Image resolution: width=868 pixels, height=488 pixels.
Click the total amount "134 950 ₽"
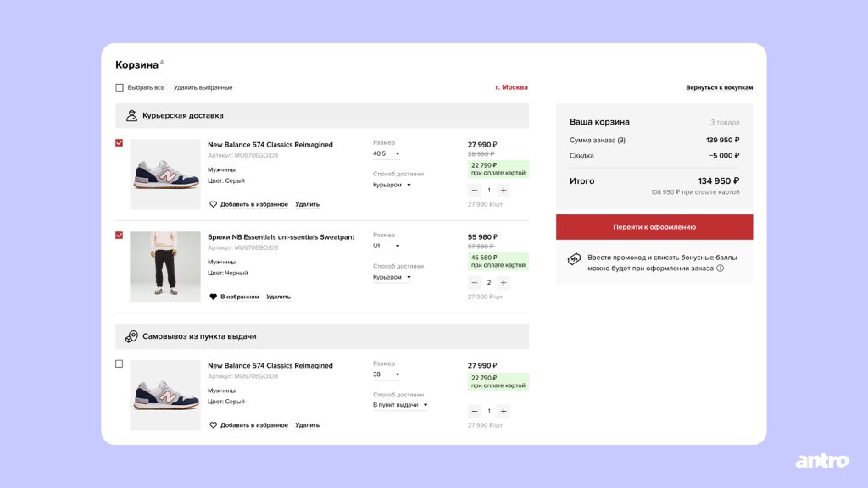[719, 181]
